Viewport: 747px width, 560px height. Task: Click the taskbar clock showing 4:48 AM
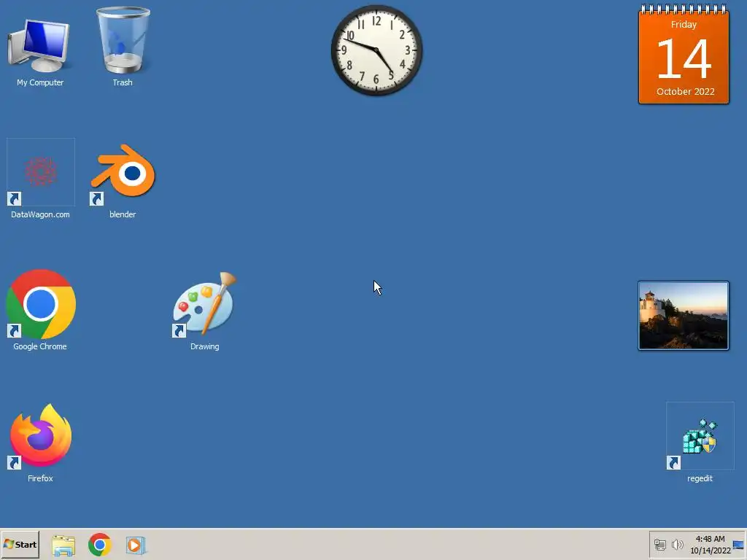tap(711, 544)
